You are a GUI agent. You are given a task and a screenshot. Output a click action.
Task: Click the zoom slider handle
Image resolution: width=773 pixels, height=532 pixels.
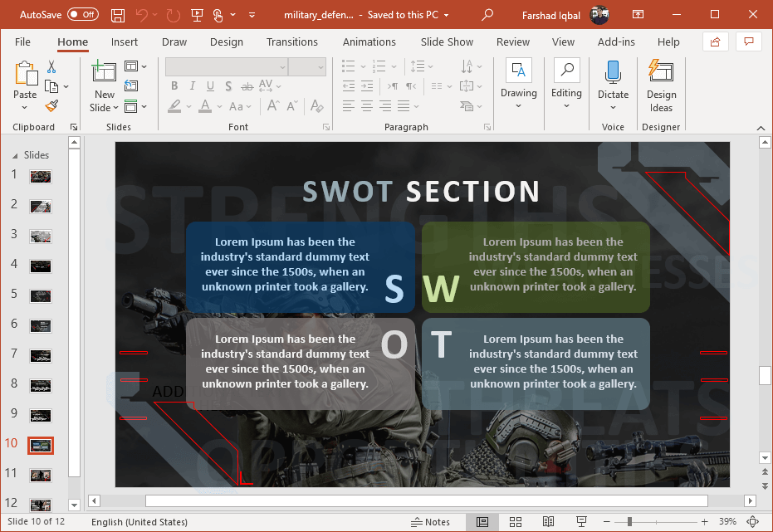click(x=629, y=522)
